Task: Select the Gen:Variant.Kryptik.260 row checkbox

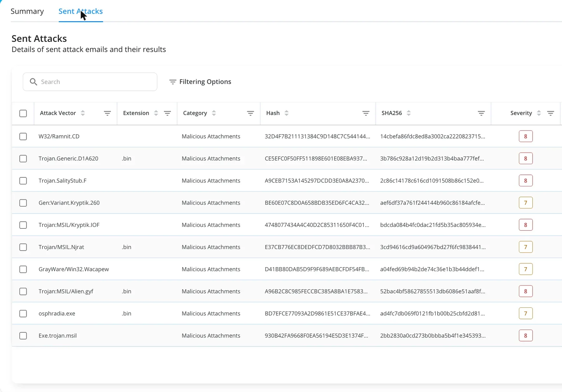Action: (23, 203)
